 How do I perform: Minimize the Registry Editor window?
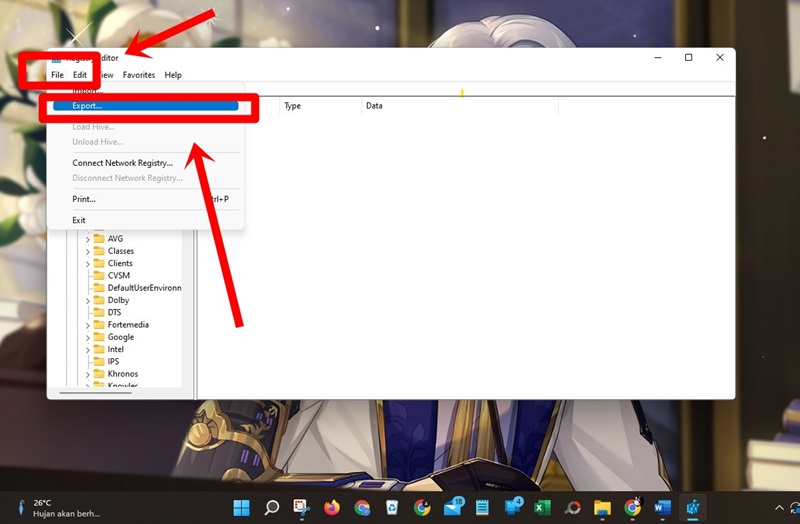(658, 58)
